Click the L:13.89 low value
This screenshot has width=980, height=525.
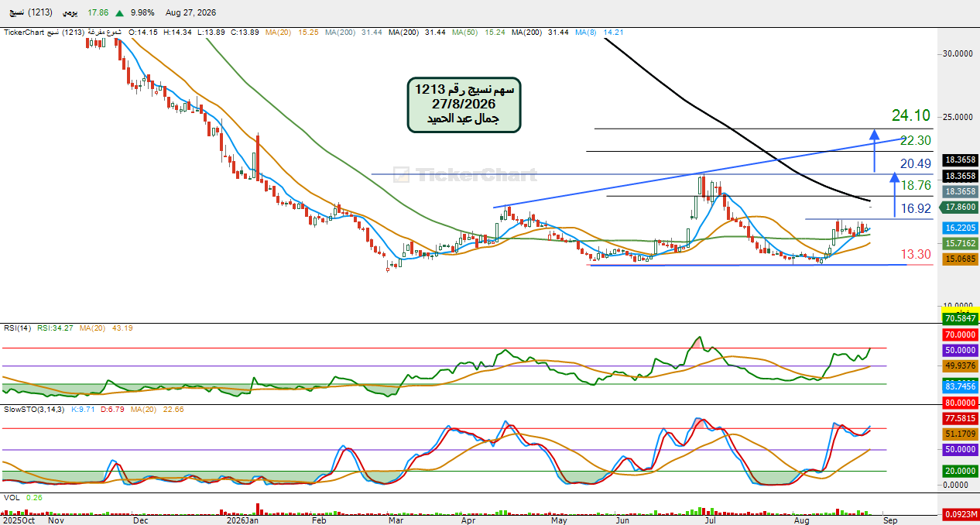coord(212,33)
